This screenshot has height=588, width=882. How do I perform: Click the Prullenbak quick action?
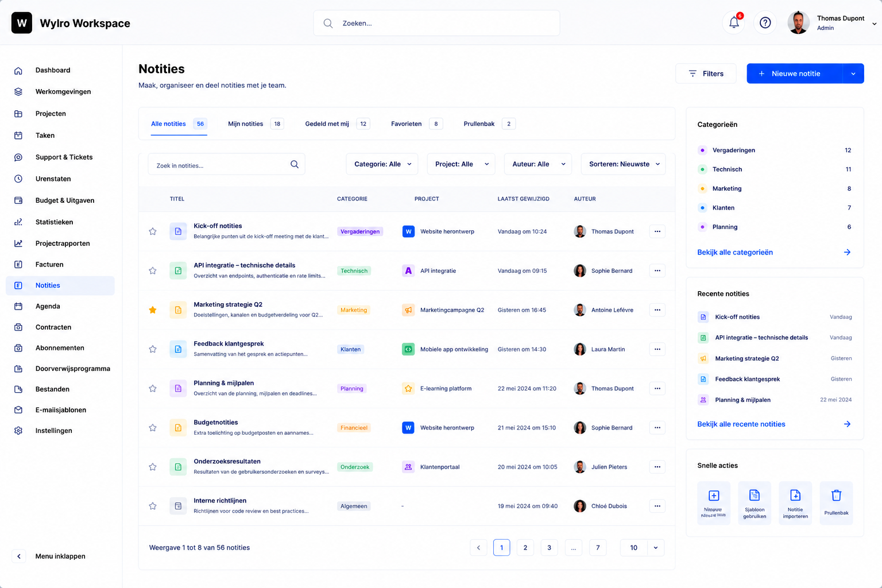click(836, 503)
